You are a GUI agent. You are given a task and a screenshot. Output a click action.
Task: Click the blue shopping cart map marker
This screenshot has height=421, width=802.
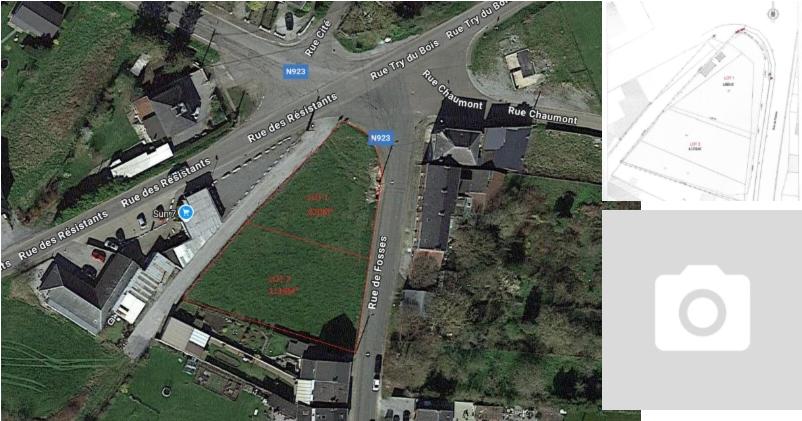(x=186, y=212)
